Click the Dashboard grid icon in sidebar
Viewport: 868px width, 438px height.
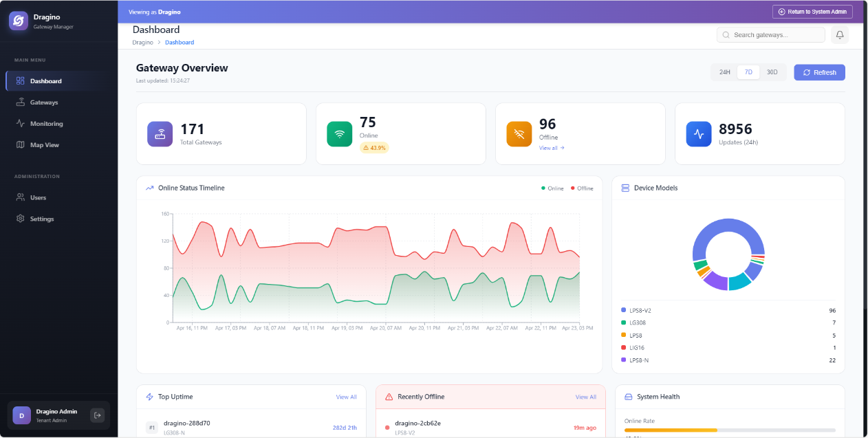tap(21, 81)
